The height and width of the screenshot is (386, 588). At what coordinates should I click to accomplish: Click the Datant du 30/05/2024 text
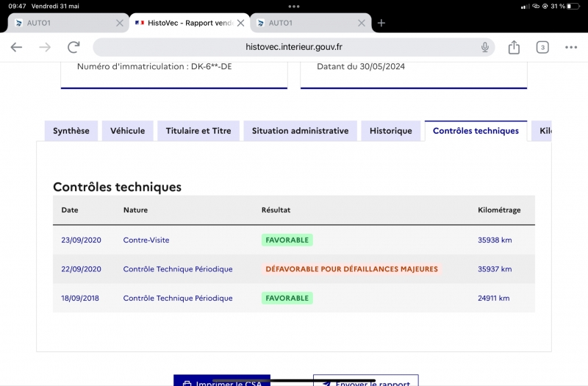361,66
